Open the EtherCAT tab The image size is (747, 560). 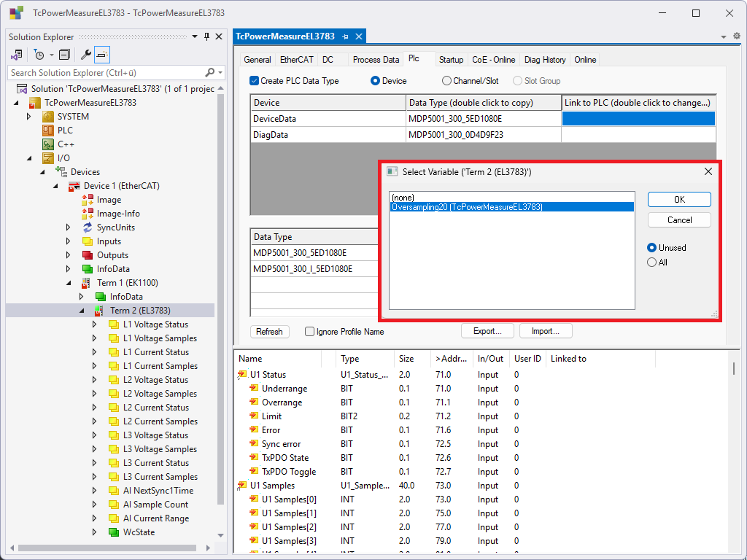[x=297, y=60]
